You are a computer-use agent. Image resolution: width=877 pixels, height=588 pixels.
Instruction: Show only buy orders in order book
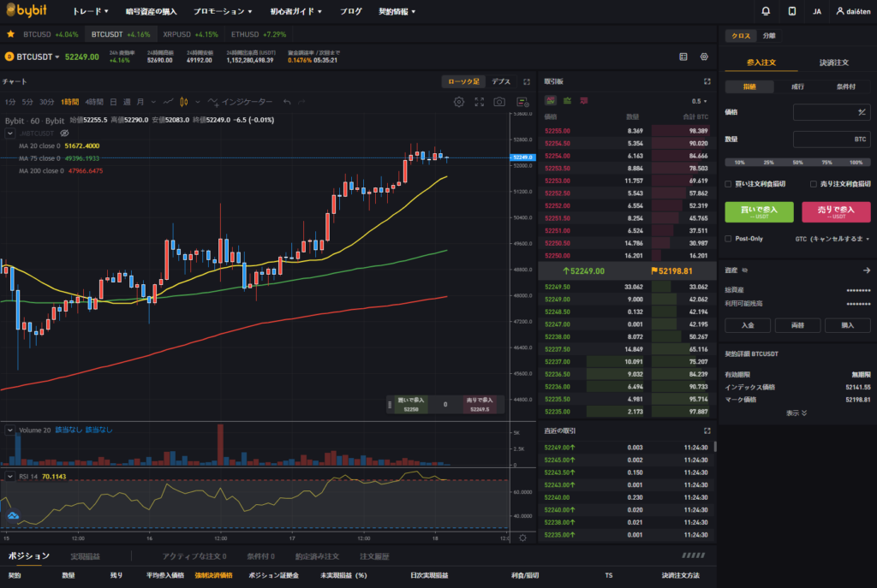coord(567,101)
